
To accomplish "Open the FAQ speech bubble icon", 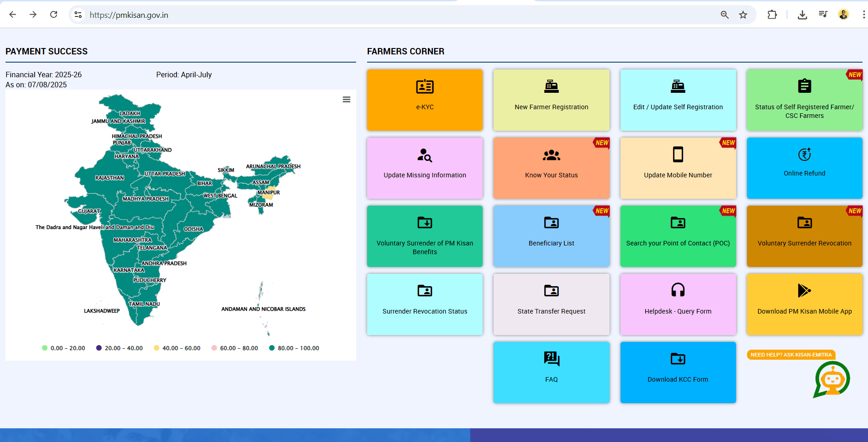I will click(x=551, y=359).
